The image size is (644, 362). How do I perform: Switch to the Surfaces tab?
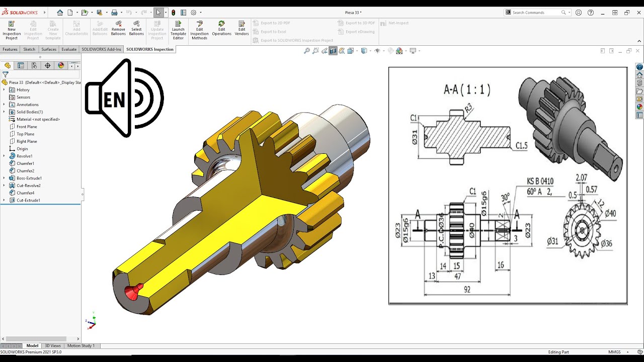pyautogui.click(x=49, y=49)
